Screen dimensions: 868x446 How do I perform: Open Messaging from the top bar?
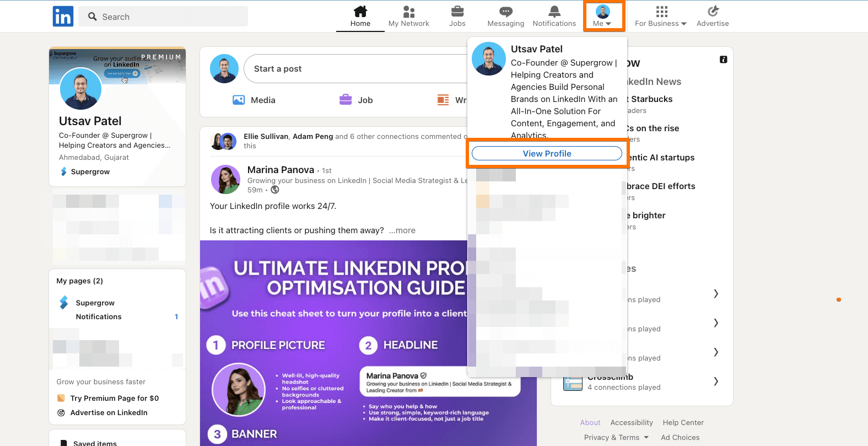tap(506, 16)
